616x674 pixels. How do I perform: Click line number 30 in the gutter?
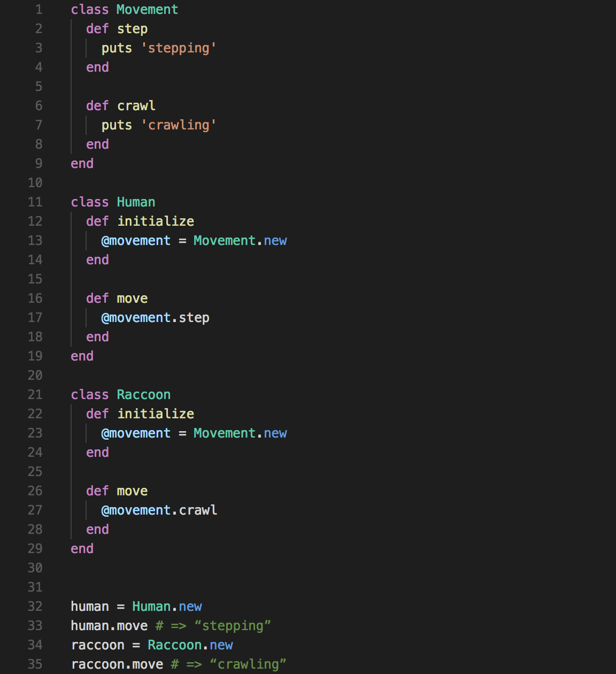coord(35,568)
